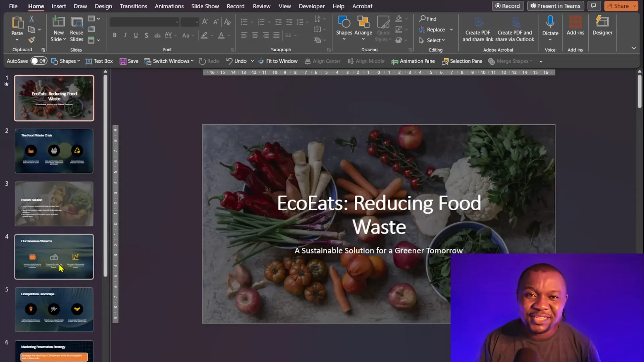Decrease font size

coord(216,22)
